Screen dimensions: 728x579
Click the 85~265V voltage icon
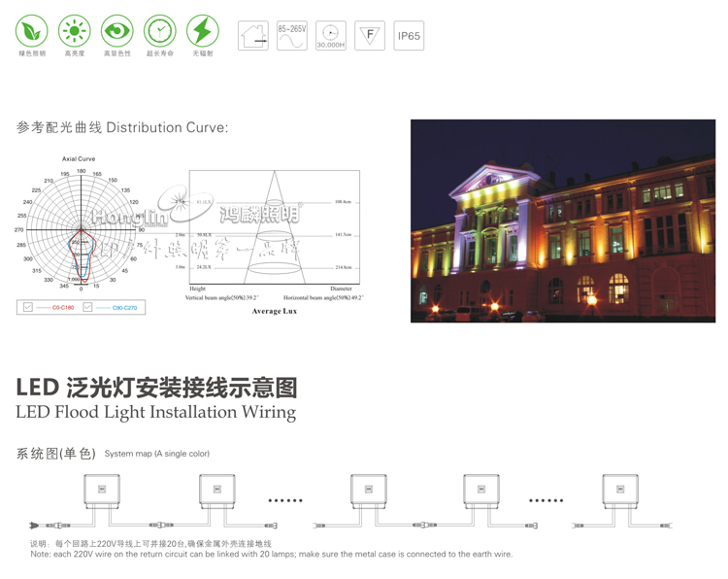coord(292,36)
